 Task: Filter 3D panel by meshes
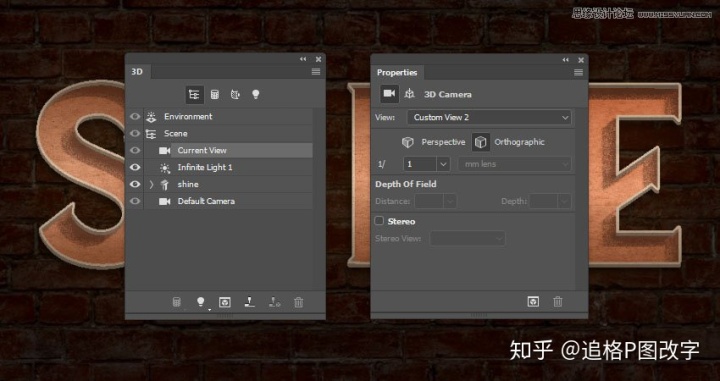(214, 95)
